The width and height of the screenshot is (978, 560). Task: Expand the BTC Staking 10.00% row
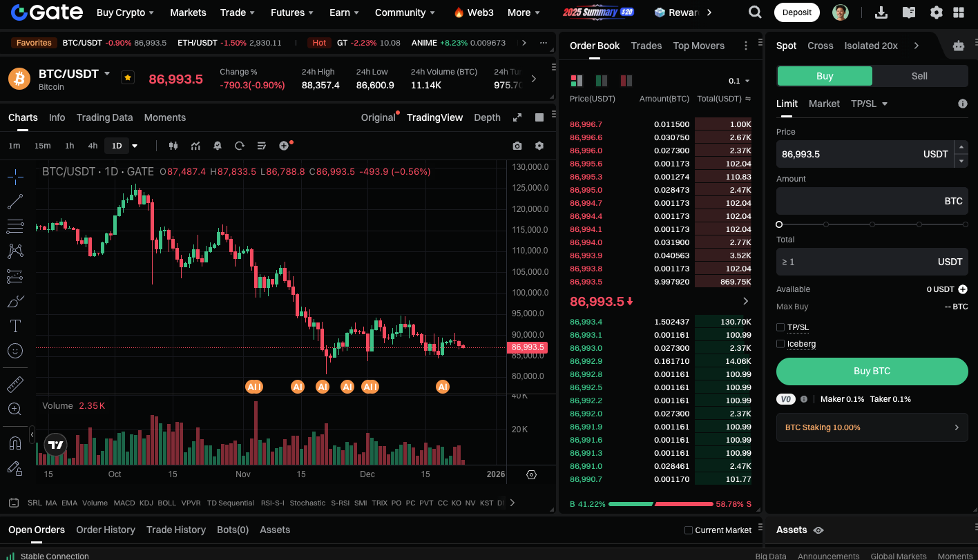tap(872, 427)
